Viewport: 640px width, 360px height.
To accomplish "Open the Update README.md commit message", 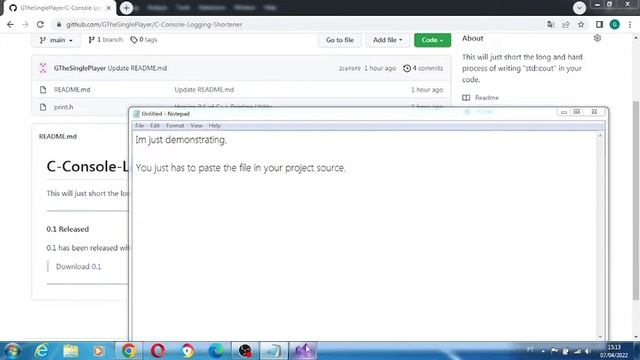I will (137, 68).
